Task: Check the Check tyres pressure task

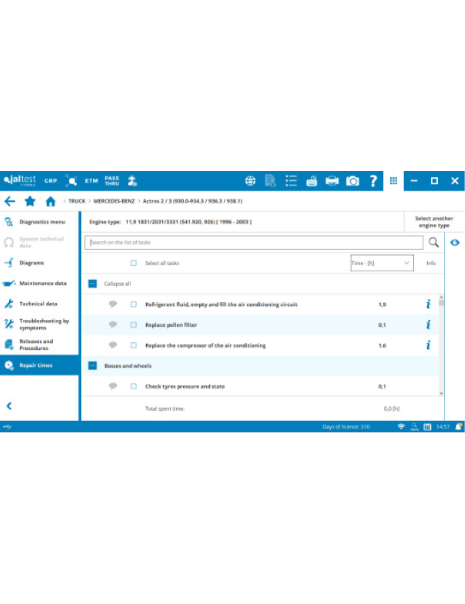Action: tap(133, 386)
